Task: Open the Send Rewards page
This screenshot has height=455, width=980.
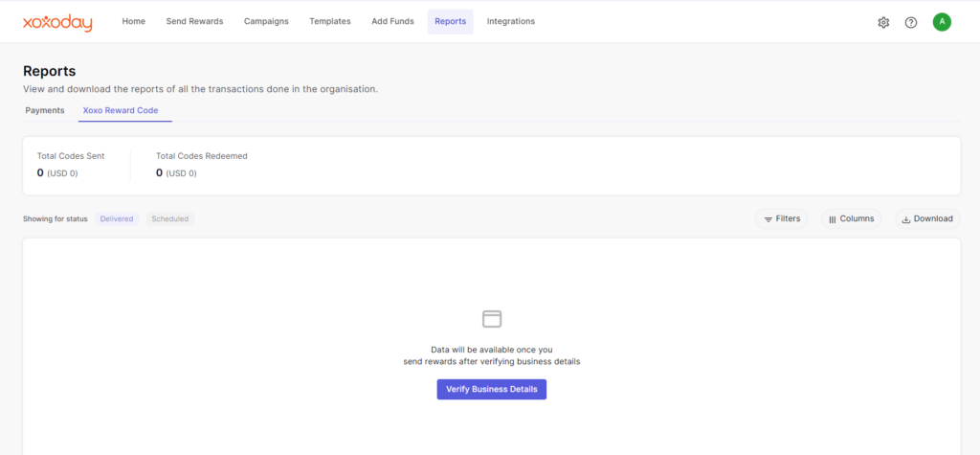Action: tap(194, 21)
